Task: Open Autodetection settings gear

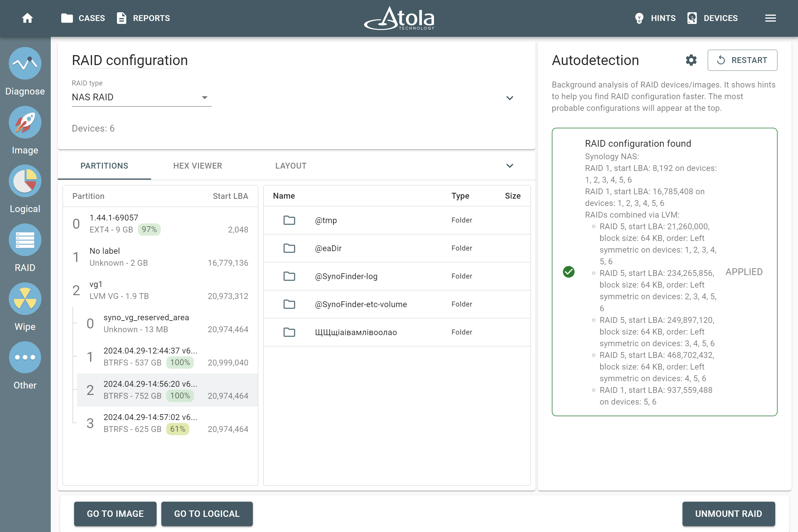Action: pos(691,60)
